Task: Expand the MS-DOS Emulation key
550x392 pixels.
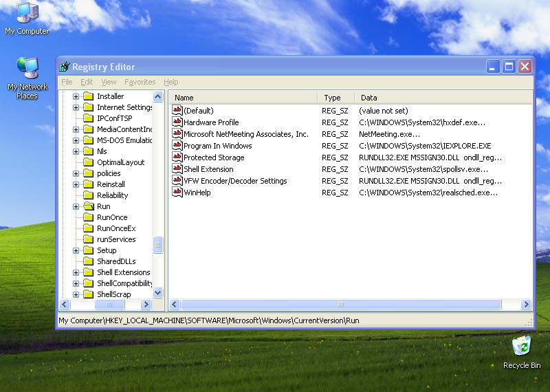Action: coord(76,140)
